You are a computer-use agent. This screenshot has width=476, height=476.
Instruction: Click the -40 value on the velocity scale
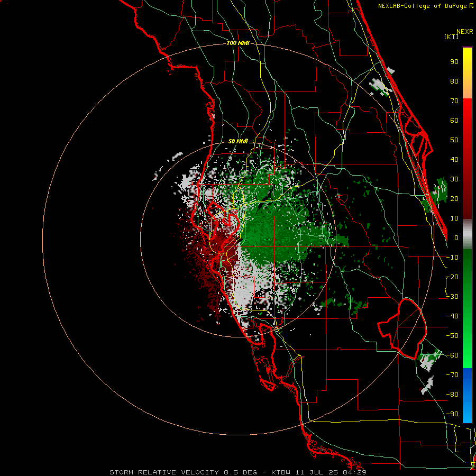tap(452, 316)
